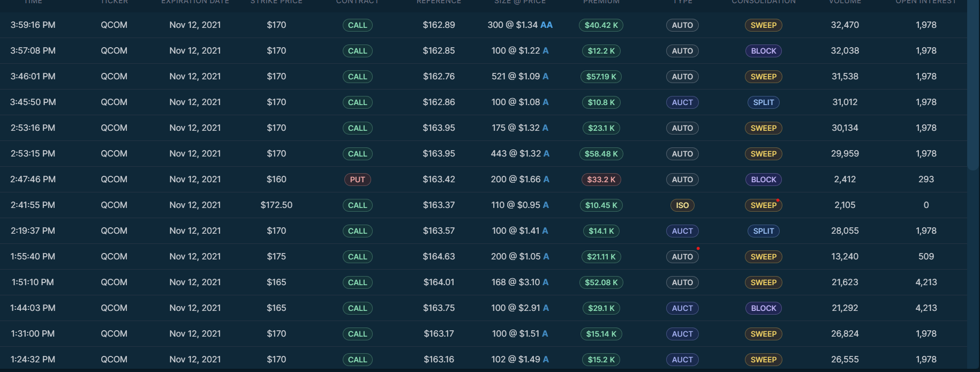Click the PUT contract badge in the 2:47:46 PM row
This screenshot has width=980, height=372.
pos(357,180)
